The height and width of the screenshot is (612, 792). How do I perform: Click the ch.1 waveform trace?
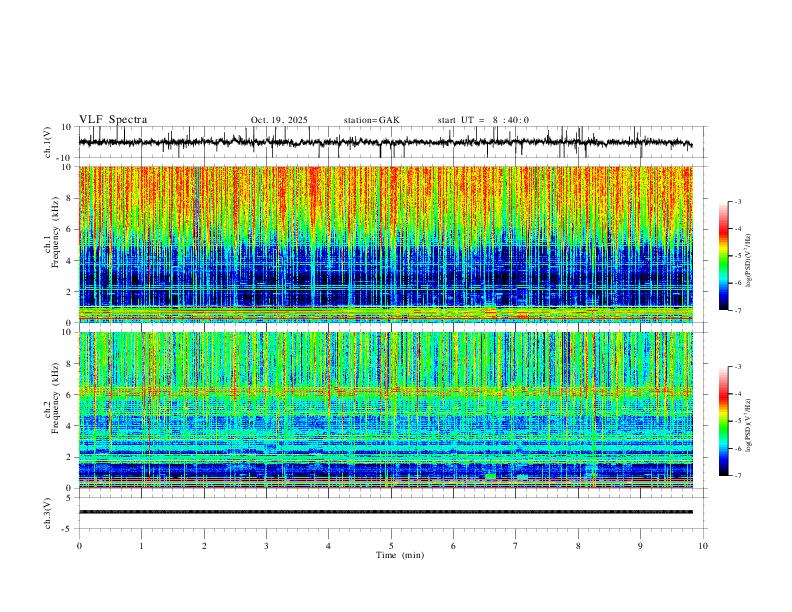point(385,142)
